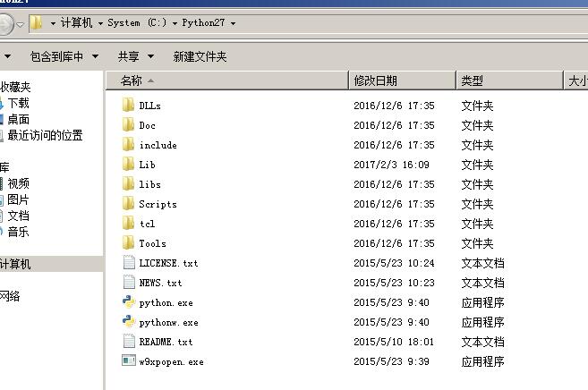Click the DLLs folder name

pyautogui.click(x=150, y=106)
